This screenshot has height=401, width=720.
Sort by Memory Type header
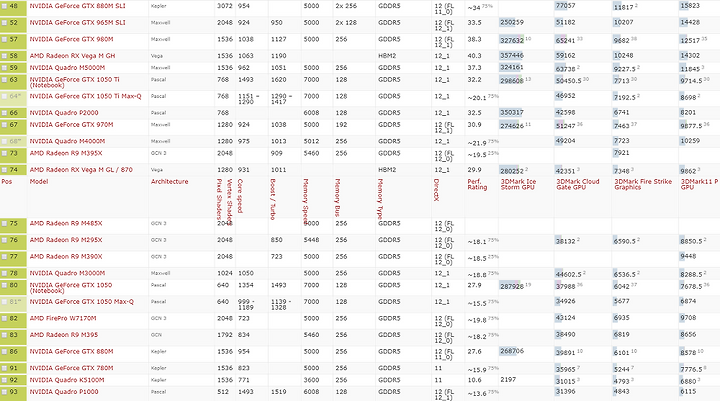click(x=380, y=199)
